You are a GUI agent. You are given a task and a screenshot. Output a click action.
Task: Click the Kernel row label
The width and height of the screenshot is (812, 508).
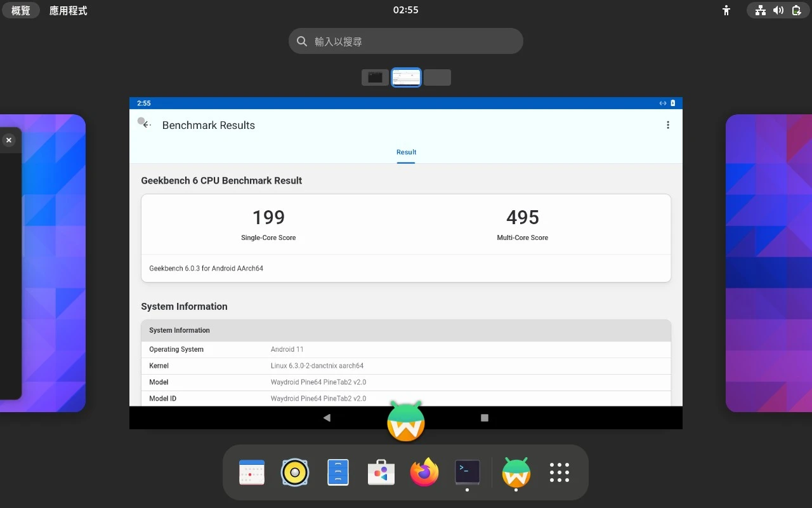159,366
